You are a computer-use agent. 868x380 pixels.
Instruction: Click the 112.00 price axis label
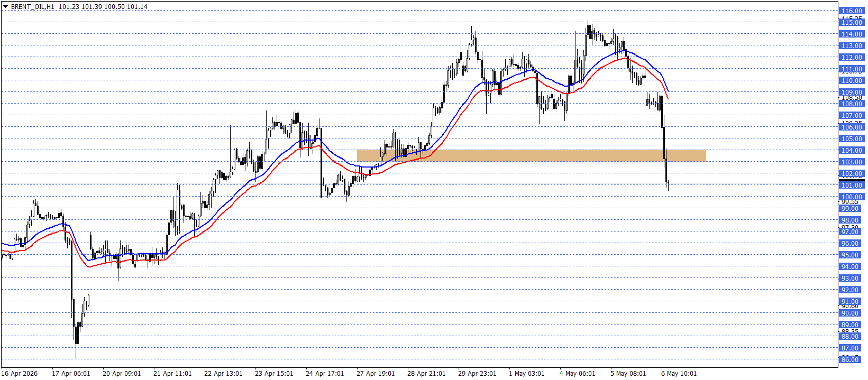coord(852,57)
